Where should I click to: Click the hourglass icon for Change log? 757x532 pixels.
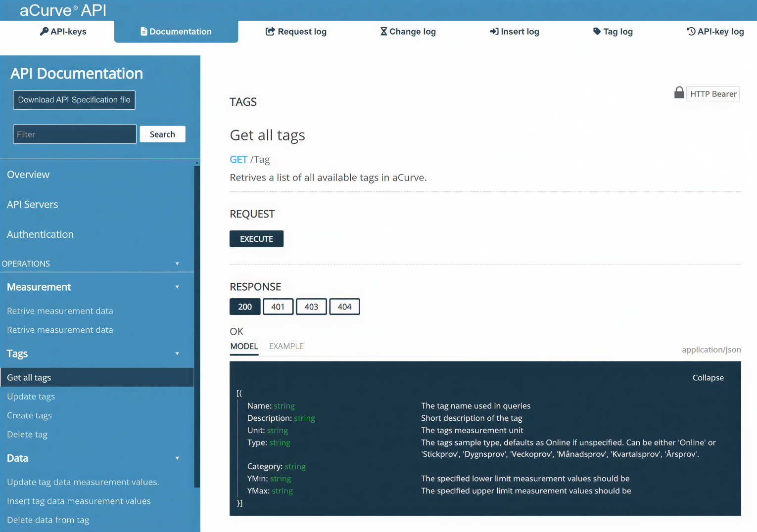[x=383, y=32]
